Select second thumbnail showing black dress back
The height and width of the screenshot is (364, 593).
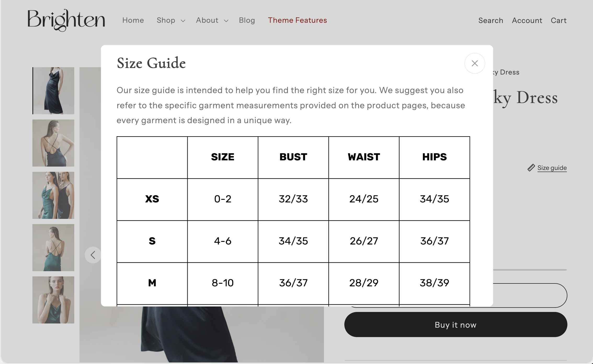(x=53, y=143)
